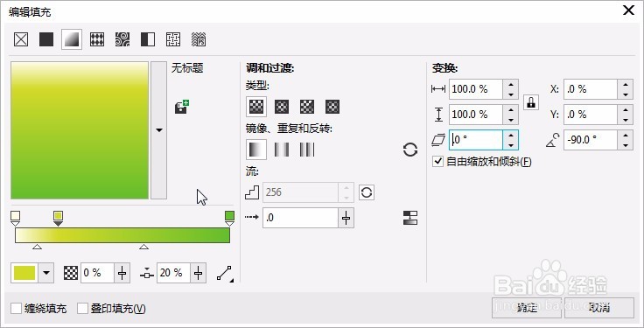This screenshot has width=644, height=328.
Task: Decrease the fill height percentage
Action: click(x=510, y=120)
